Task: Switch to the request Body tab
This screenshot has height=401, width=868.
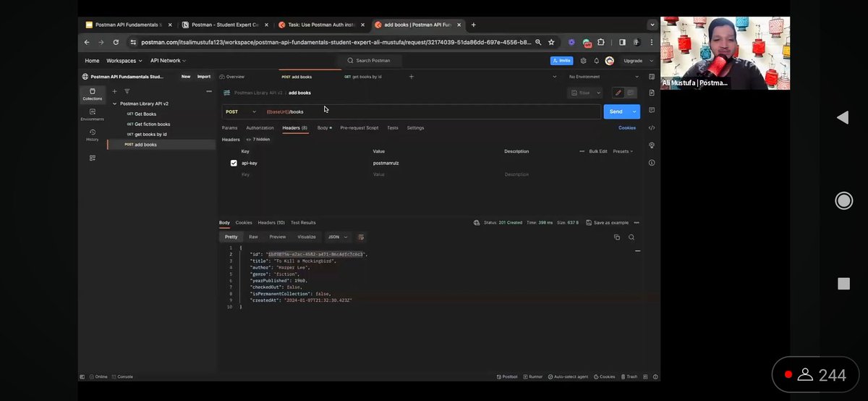Action: pyautogui.click(x=324, y=127)
